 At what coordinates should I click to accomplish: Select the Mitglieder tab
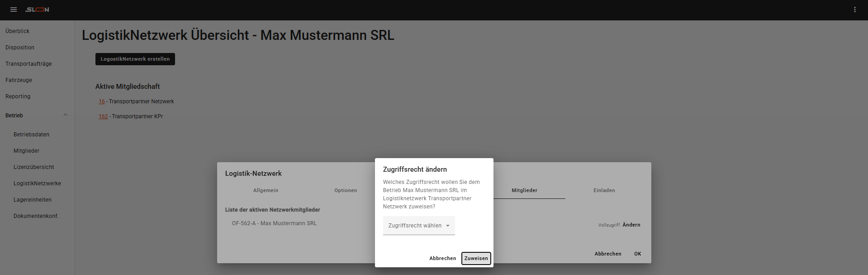[x=524, y=190]
